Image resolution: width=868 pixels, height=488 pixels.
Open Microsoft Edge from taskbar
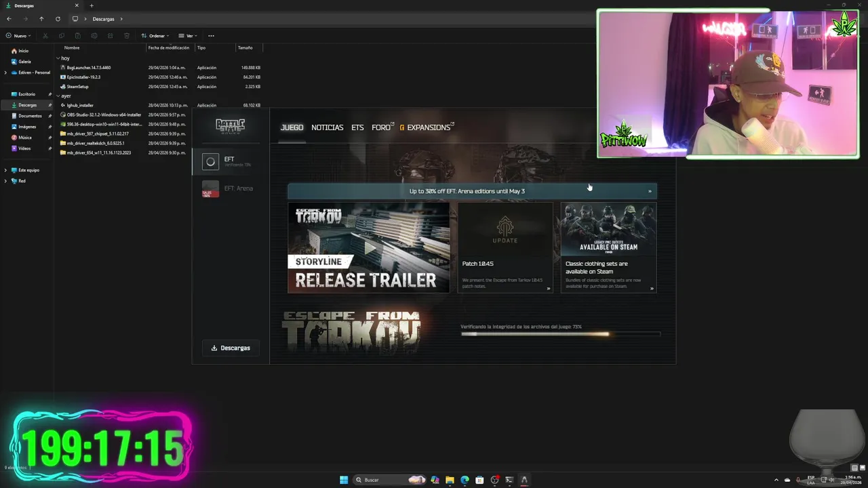pos(465,480)
